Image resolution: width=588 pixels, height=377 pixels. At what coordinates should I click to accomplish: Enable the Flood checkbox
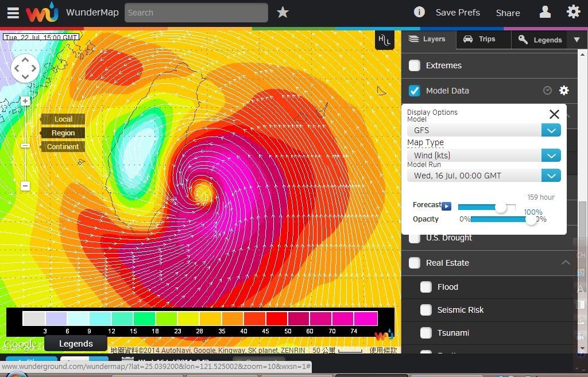click(426, 287)
